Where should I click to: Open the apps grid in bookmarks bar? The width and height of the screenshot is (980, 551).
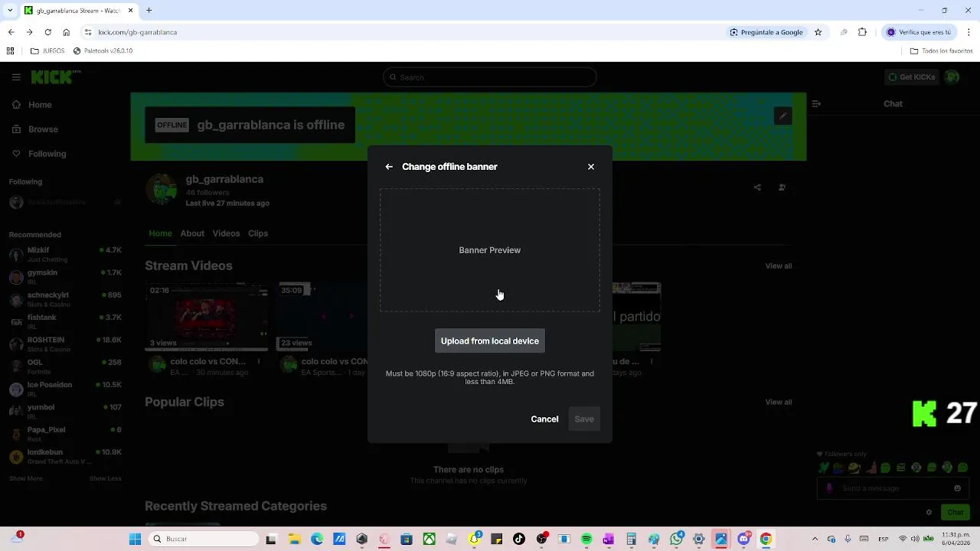coord(10,51)
